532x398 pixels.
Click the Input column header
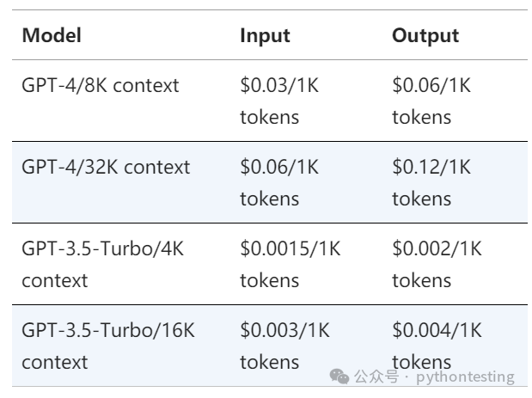click(x=265, y=35)
